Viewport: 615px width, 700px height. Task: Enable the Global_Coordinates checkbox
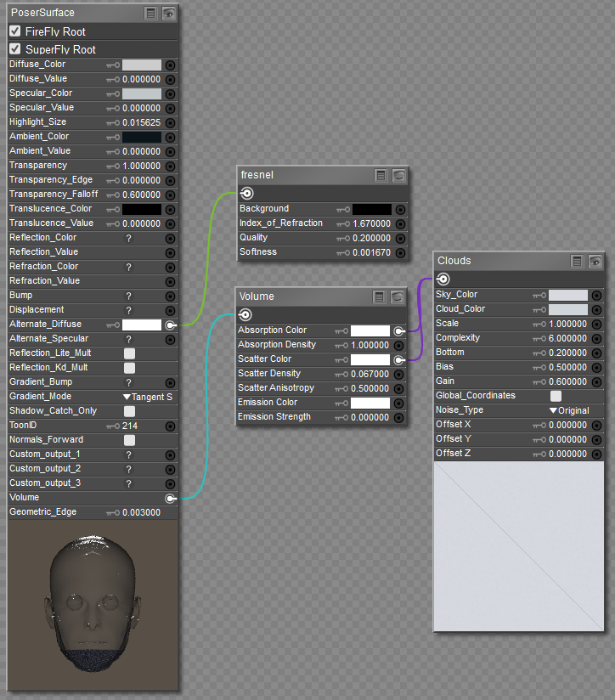pos(556,396)
